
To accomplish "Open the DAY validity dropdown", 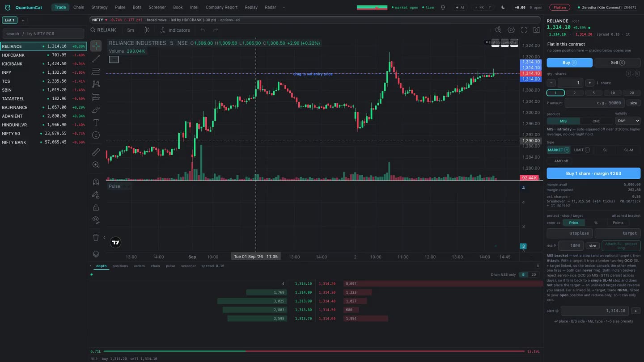I will (x=628, y=121).
